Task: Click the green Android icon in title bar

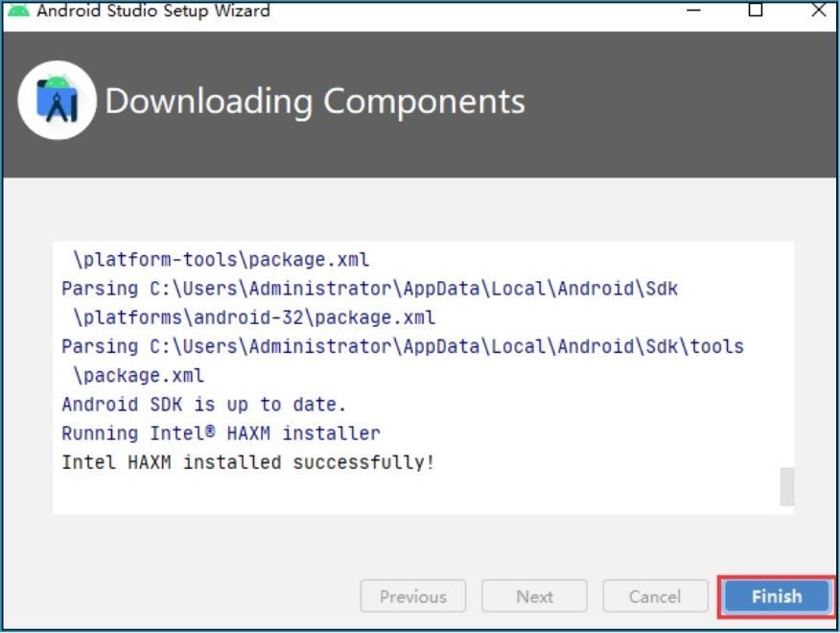Action: [18, 12]
